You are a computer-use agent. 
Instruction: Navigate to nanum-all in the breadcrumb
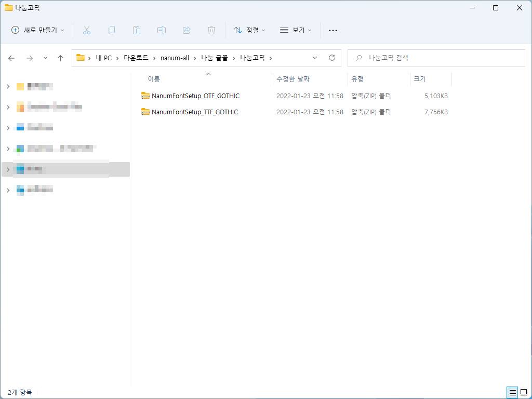tap(175, 58)
